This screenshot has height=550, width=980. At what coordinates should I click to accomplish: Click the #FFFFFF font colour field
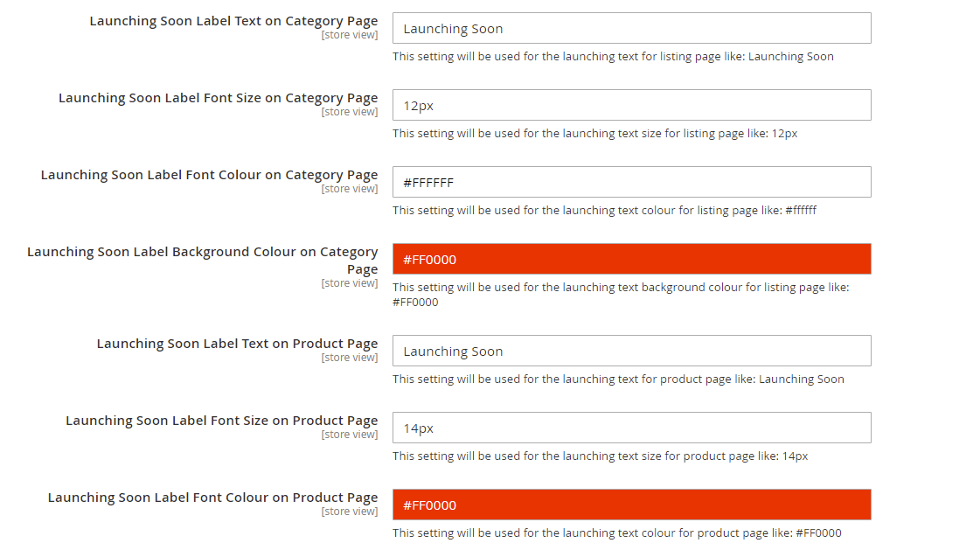pyautogui.click(x=631, y=182)
